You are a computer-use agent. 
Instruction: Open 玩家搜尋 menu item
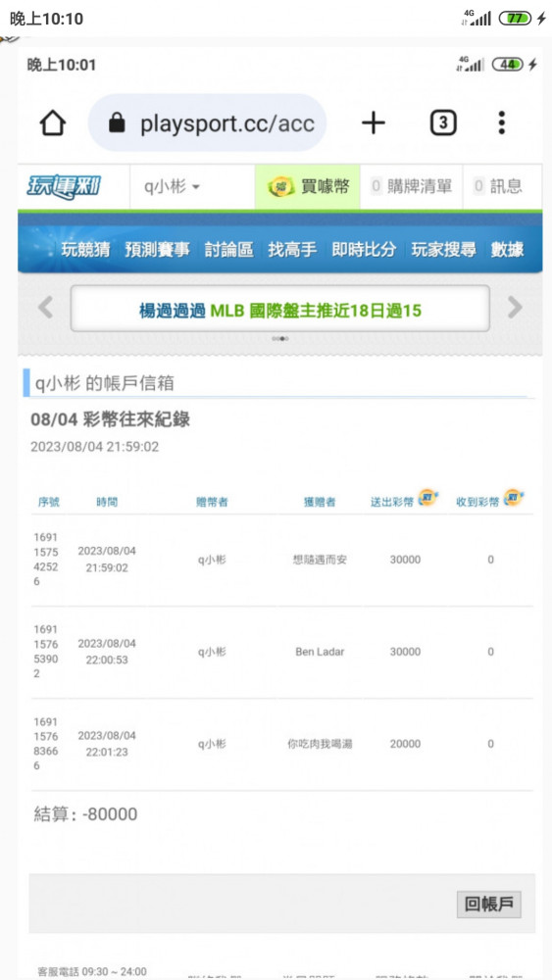(x=443, y=250)
